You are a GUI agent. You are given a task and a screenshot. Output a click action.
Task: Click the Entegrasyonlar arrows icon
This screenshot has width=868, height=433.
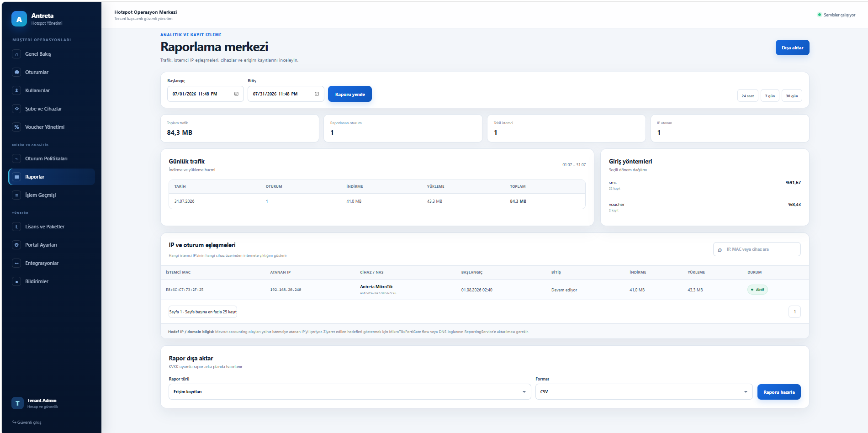pos(17,263)
